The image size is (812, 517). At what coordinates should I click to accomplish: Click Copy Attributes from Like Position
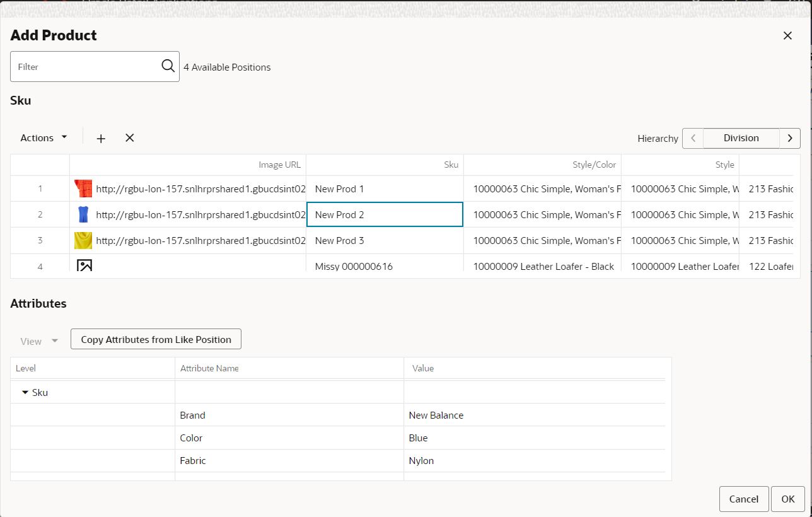[156, 339]
